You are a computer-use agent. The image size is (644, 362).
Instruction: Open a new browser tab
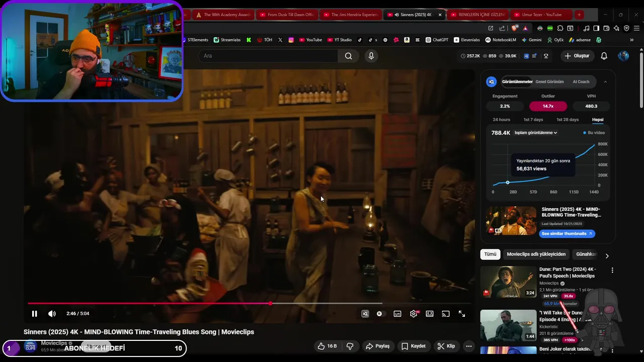[x=579, y=15]
